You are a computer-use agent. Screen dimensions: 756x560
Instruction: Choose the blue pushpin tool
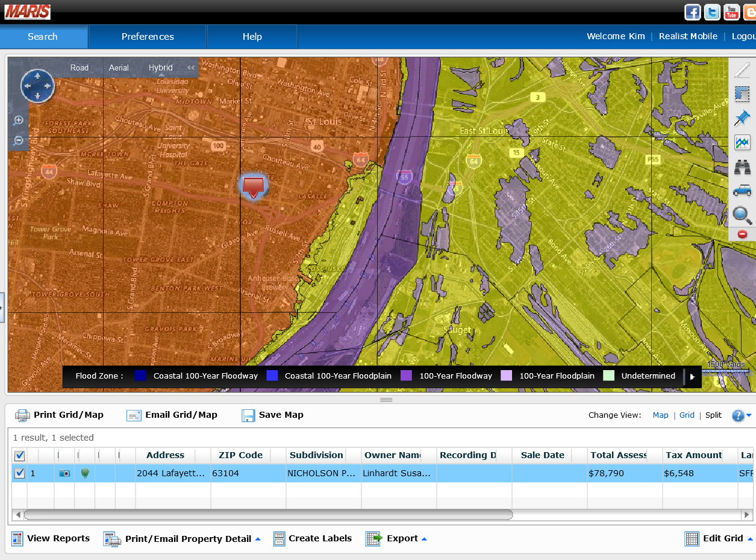(742, 118)
